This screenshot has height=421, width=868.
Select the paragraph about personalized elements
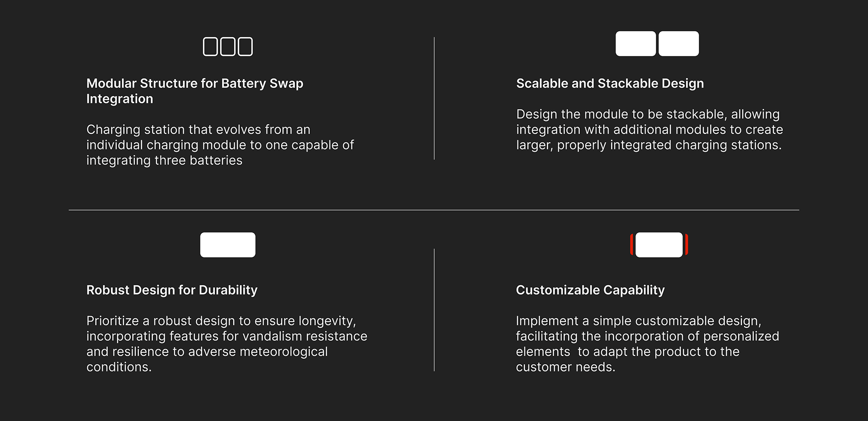(x=647, y=344)
